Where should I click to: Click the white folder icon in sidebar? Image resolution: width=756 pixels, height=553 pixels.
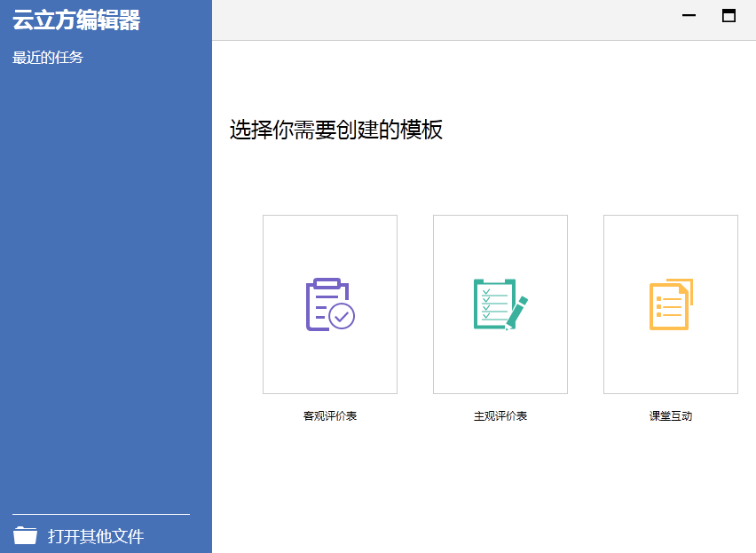(x=26, y=535)
